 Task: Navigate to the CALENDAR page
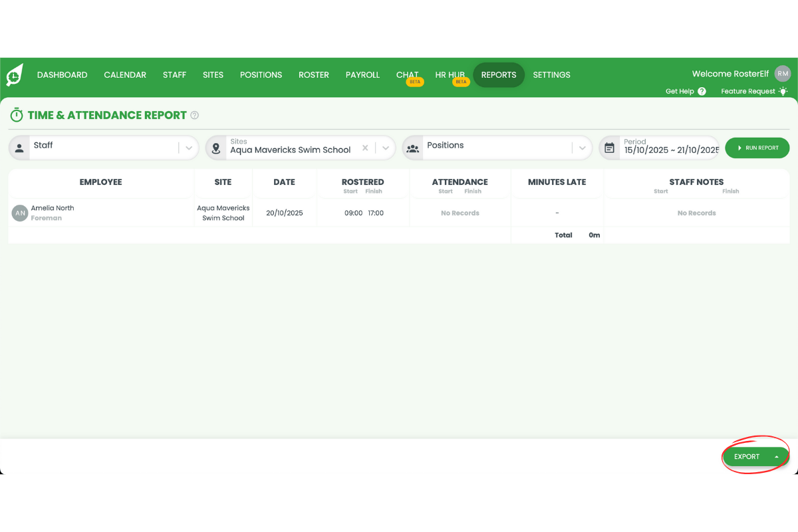tap(125, 74)
